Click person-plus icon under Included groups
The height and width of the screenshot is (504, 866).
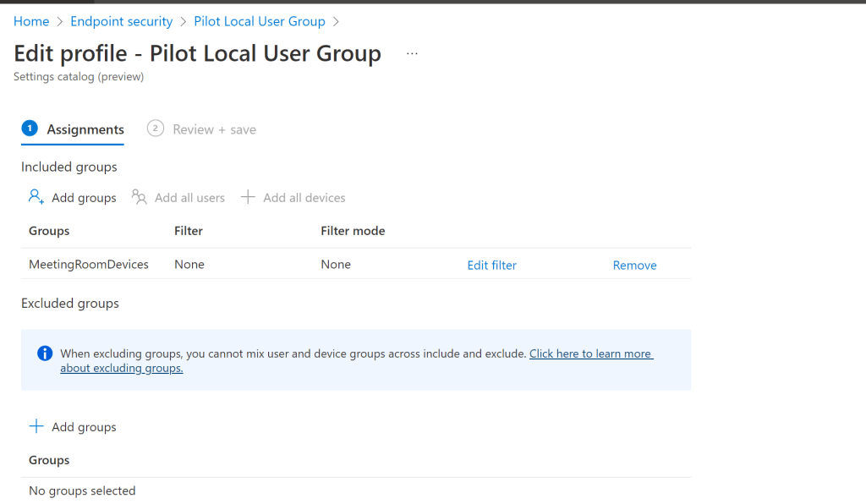pos(36,197)
